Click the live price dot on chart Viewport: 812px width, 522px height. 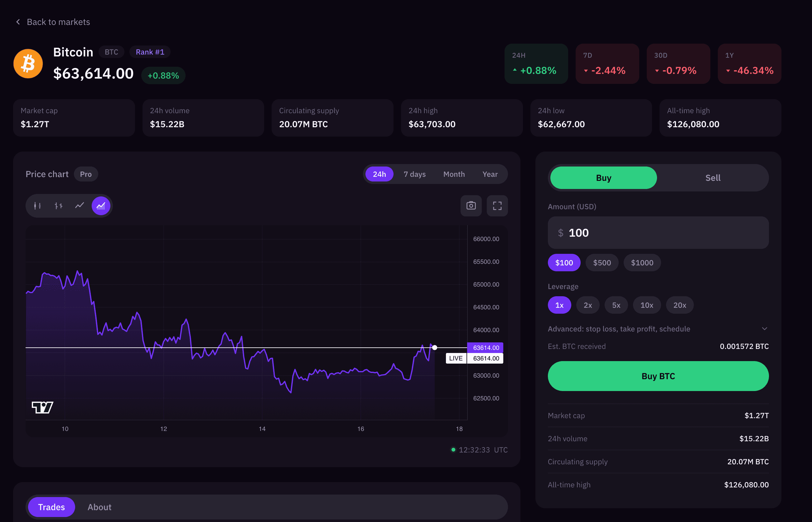pos(435,347)
